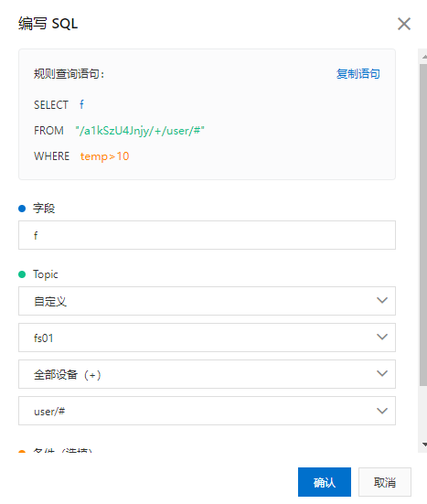Confirm the SQL with 确认 button
This screenshot has height=504, width=427.
325,482
